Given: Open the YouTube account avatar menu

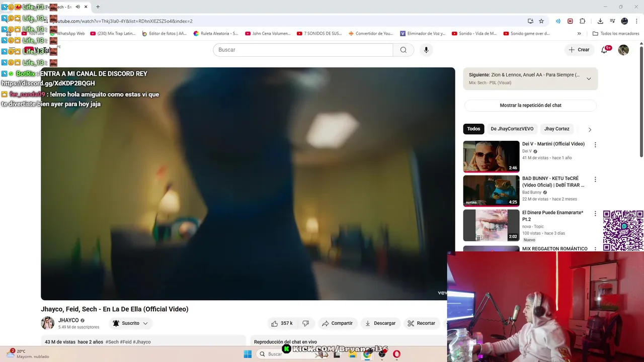Looking at the screenshot, I should (623, 50).
